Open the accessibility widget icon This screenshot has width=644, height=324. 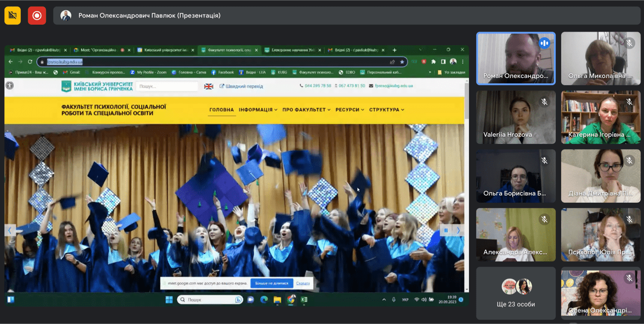(x=10, y=86)
